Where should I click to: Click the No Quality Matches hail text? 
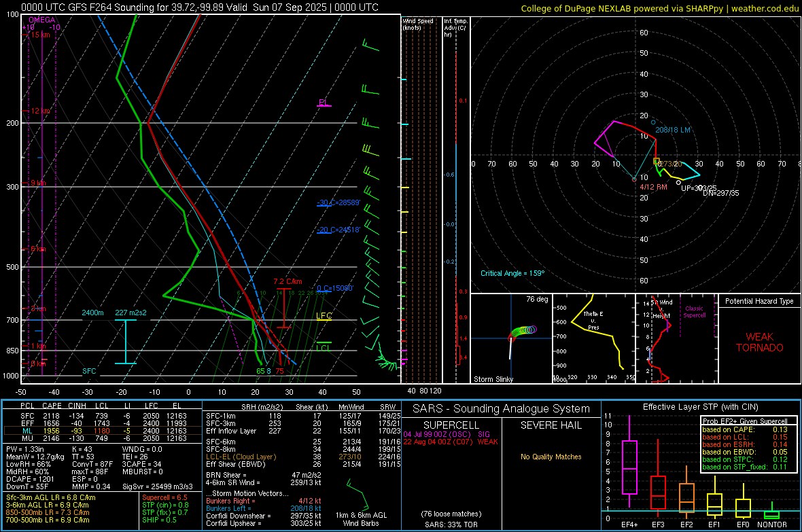pyautogui.click(x=551, y=457)
